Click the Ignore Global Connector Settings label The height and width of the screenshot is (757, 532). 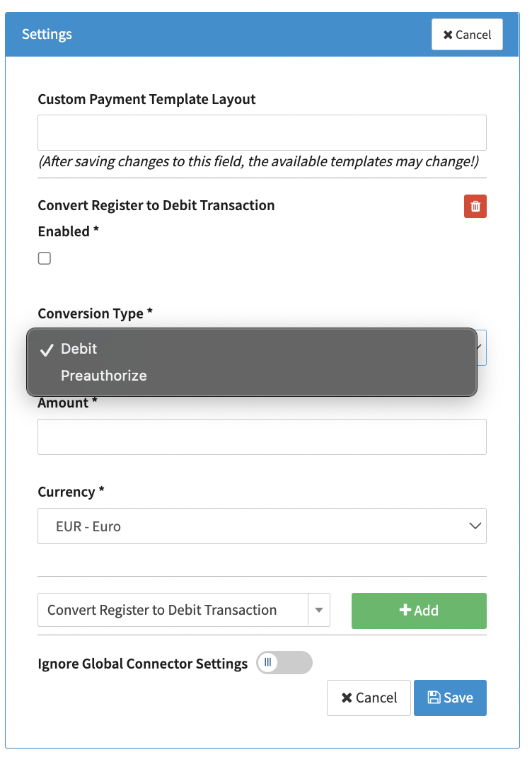[x=142, y=664]
